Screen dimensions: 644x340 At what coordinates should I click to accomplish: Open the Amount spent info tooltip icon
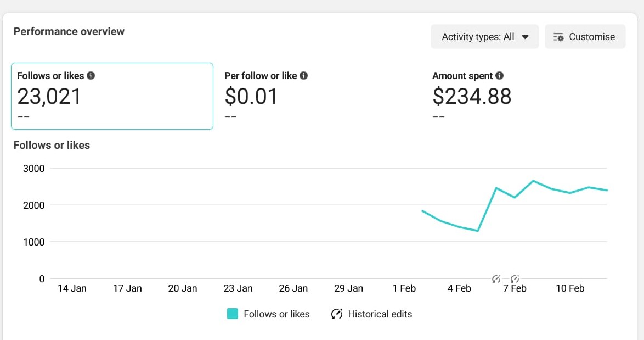(499, 76)
